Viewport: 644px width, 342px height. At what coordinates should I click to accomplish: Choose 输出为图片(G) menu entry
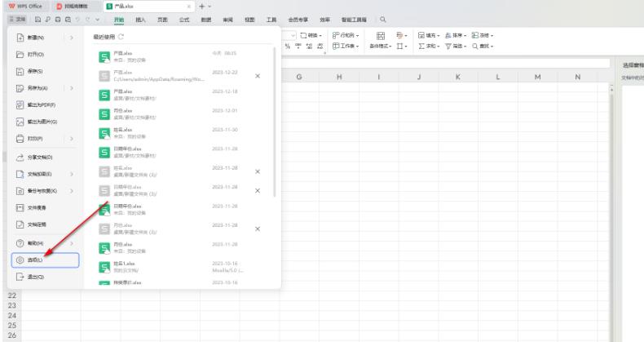[x=44, y=122]
